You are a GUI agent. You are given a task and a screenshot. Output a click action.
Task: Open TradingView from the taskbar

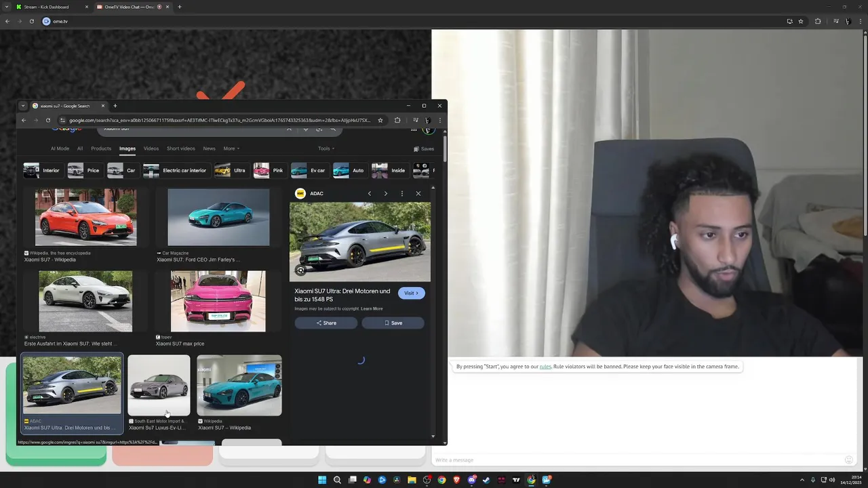tap(516, 480)
